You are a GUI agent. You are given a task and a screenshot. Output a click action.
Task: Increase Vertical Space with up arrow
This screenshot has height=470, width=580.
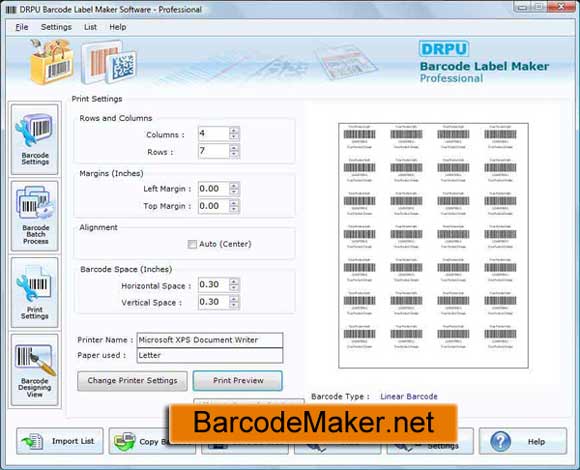coord(234,298)
